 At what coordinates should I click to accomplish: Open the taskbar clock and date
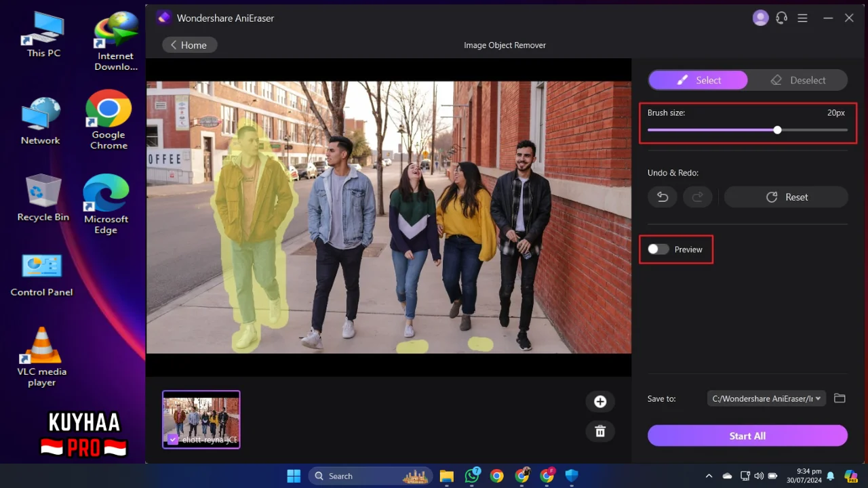[804, 476]
